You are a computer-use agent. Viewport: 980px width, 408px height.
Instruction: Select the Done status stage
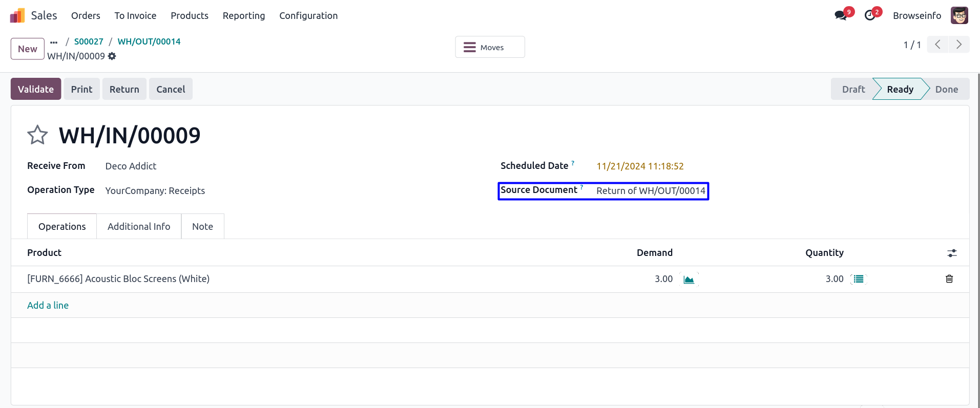[x=946, y=89]
